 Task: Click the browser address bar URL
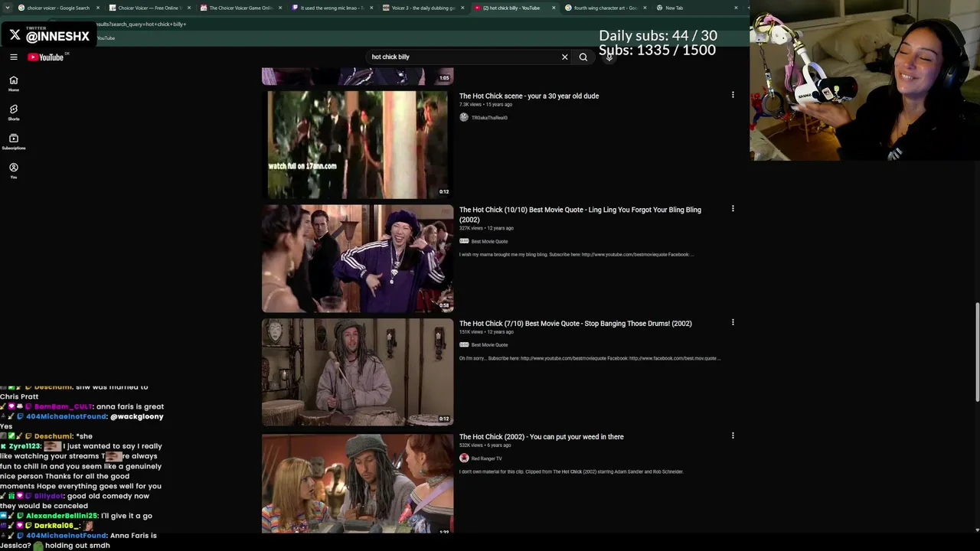[x=142, y=24]
